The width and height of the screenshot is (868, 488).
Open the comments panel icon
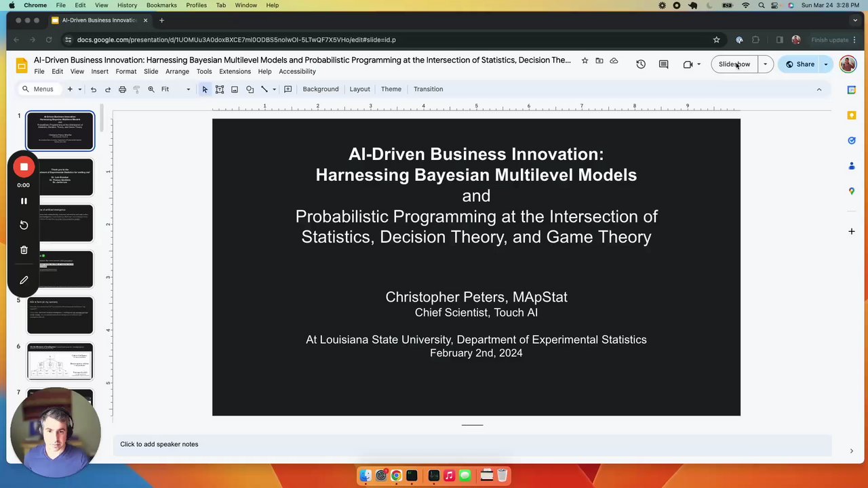pos(664,64)
